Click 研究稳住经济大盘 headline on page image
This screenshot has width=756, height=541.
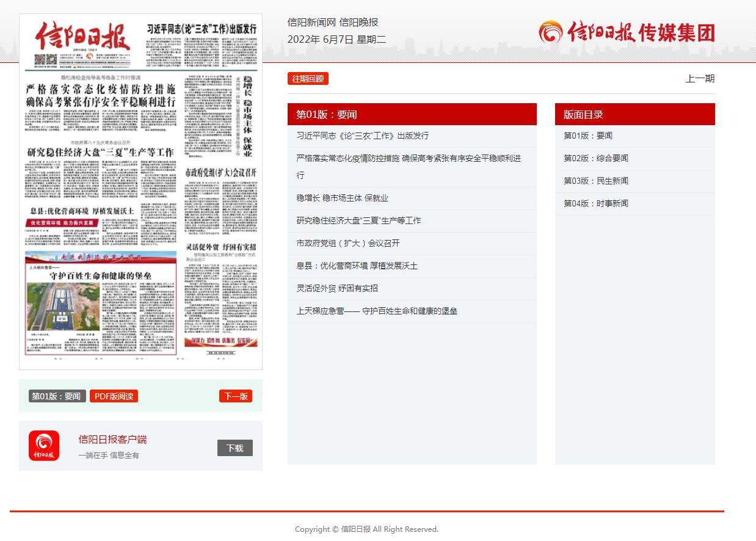tap(100, 152)
